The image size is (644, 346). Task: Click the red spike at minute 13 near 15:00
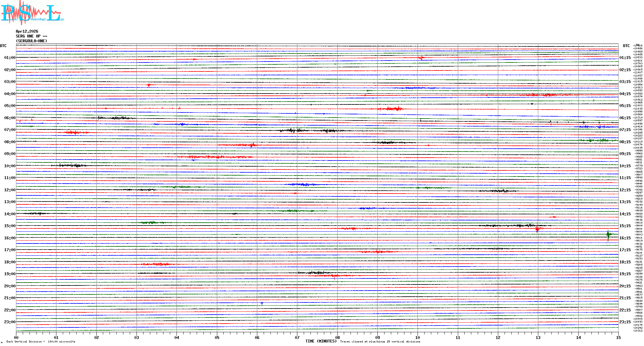point(537,228)
